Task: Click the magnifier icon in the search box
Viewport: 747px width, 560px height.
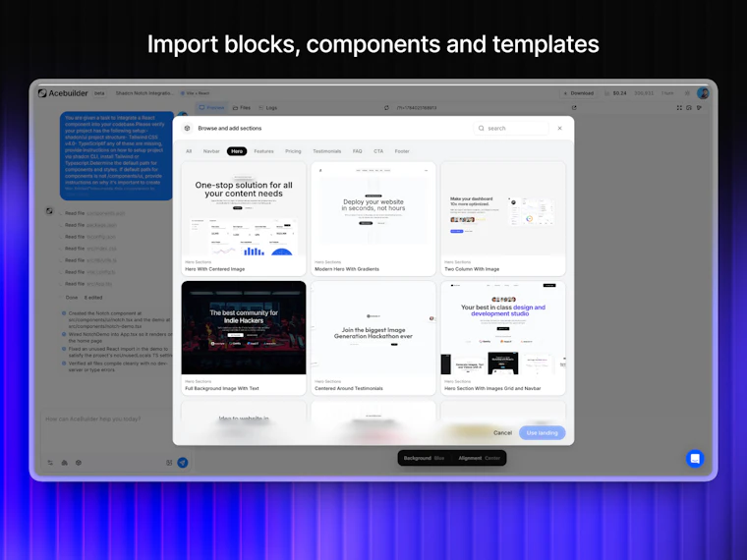Action: point(482,128)
